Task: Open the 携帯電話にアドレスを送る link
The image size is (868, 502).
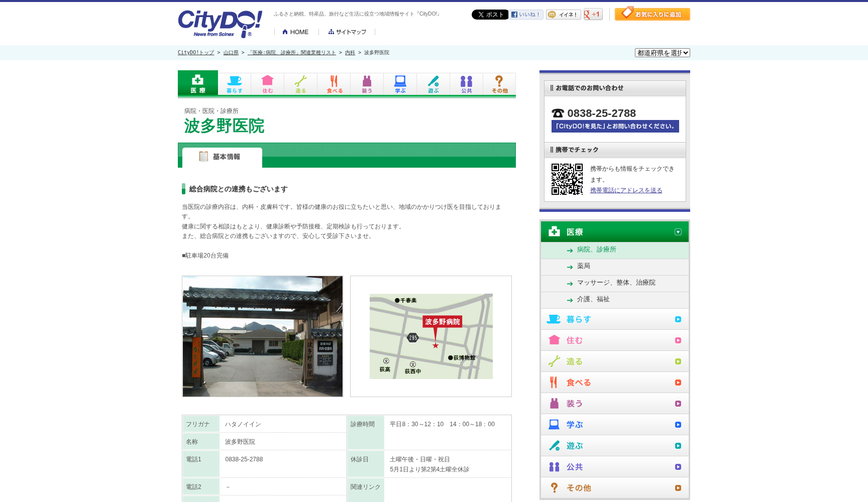Action: pos(625,190)
